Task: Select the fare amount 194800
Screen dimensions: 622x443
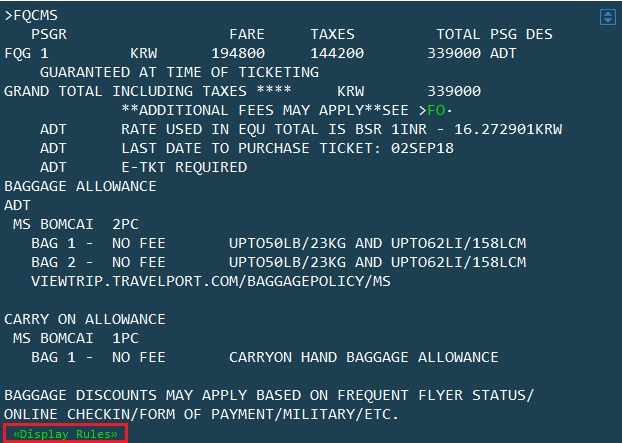Action: (x=238, y=53)
